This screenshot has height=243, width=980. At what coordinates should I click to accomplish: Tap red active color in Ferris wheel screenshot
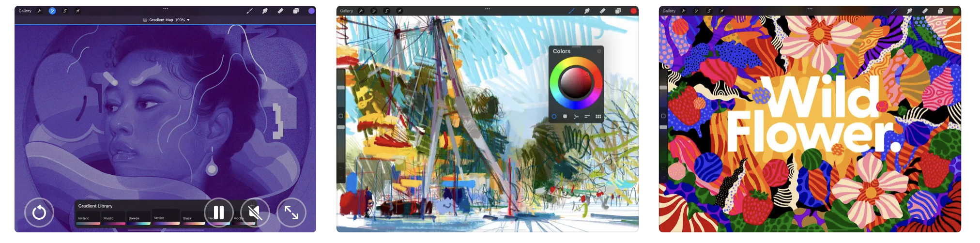click(x=633, y=11)
